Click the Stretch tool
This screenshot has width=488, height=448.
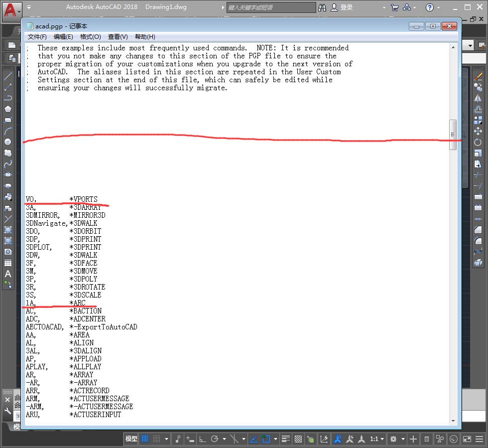click(478, 164)
